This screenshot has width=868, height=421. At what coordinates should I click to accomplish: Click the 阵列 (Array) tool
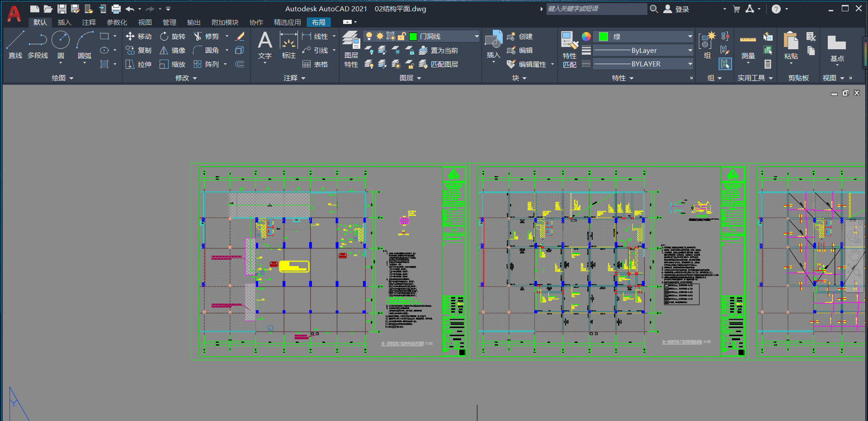206,64
